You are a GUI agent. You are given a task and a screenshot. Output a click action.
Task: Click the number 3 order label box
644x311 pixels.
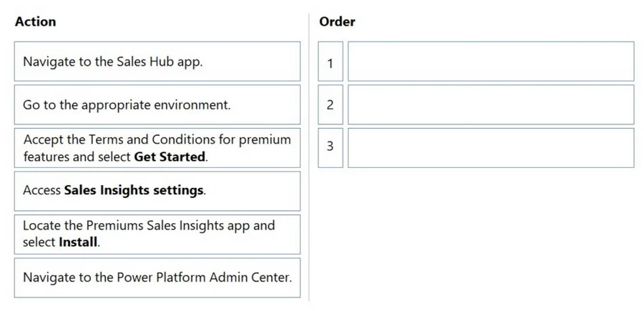(330, 148)
